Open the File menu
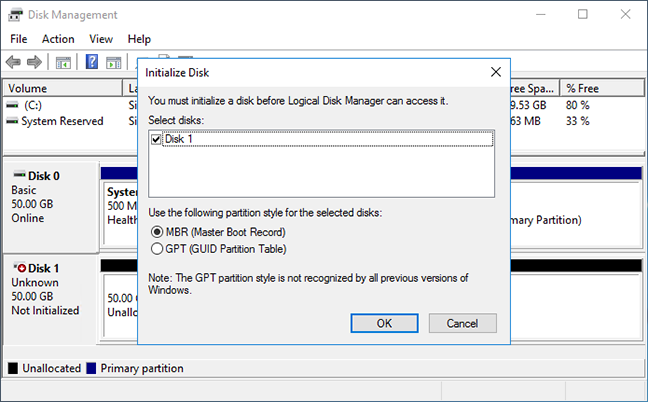648x402 pixels. [x=19, y=39]
